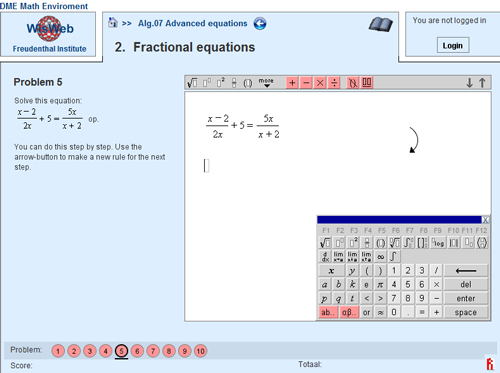This screenshot has width=500, height=373.
Task: Click the red multiply operation button
Action: pyautogui.click(x=320, y=83)
